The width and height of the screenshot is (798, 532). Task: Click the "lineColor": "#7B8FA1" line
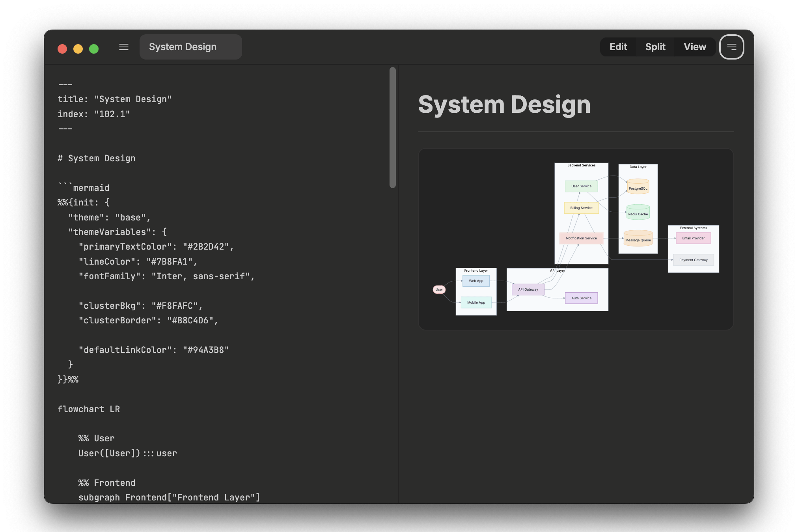[138, 262]
